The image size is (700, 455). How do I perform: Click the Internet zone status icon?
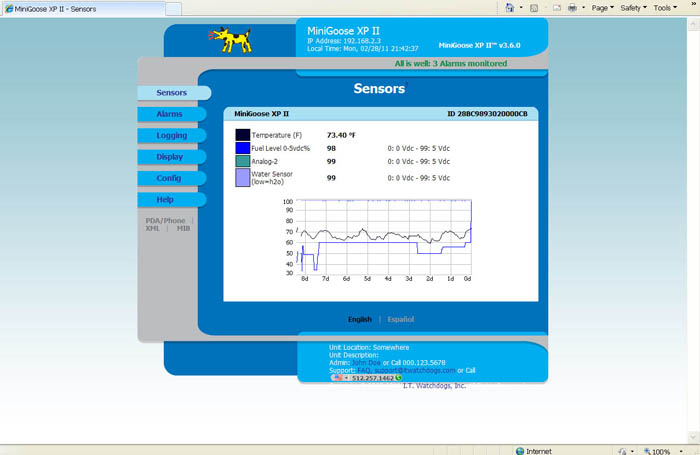(520, 451)
